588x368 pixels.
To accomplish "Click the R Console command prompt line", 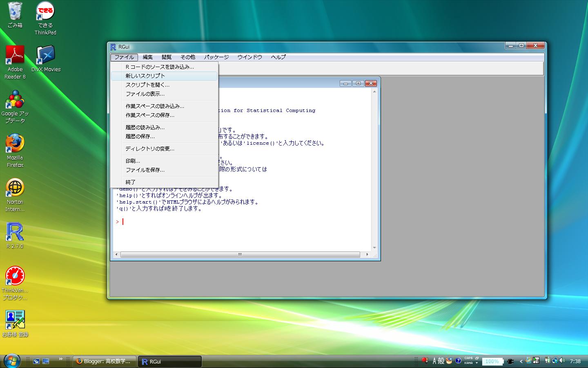I will pyautogui.click(x=242, y=222).
